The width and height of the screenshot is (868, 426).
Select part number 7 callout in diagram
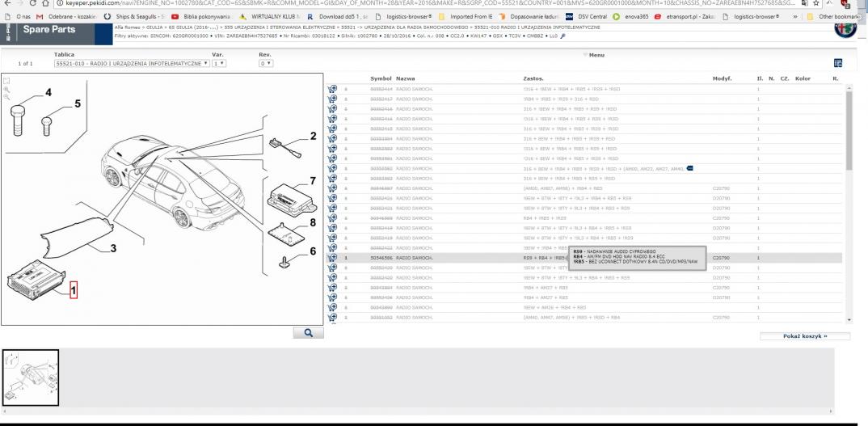pyautogui.click(x=312, y=180)
